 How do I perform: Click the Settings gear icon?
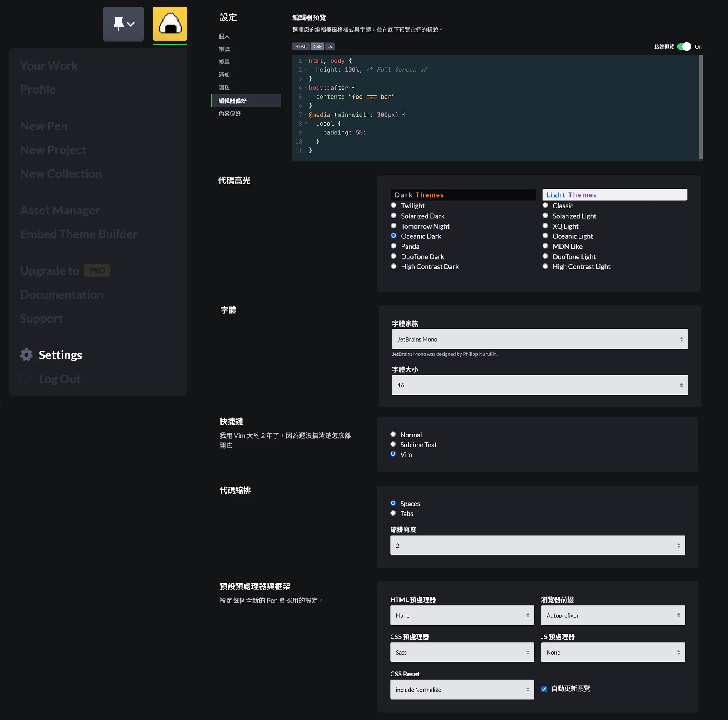(26, 355)
